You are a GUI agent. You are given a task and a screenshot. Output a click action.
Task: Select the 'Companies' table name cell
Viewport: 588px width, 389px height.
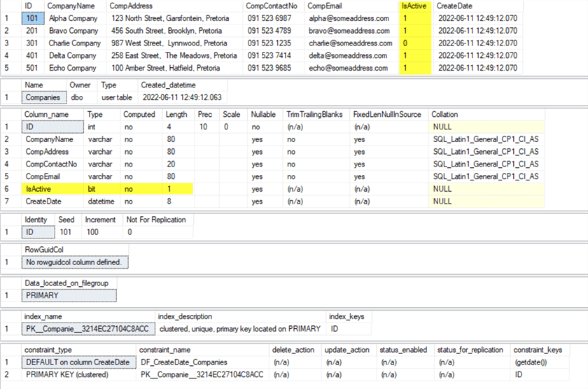[44, 97]
